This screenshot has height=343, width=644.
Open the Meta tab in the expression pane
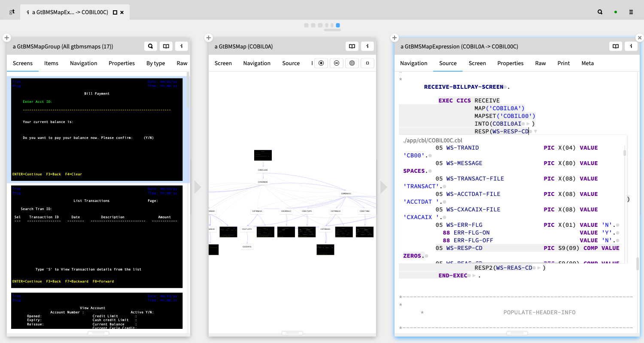coord(587,63)
